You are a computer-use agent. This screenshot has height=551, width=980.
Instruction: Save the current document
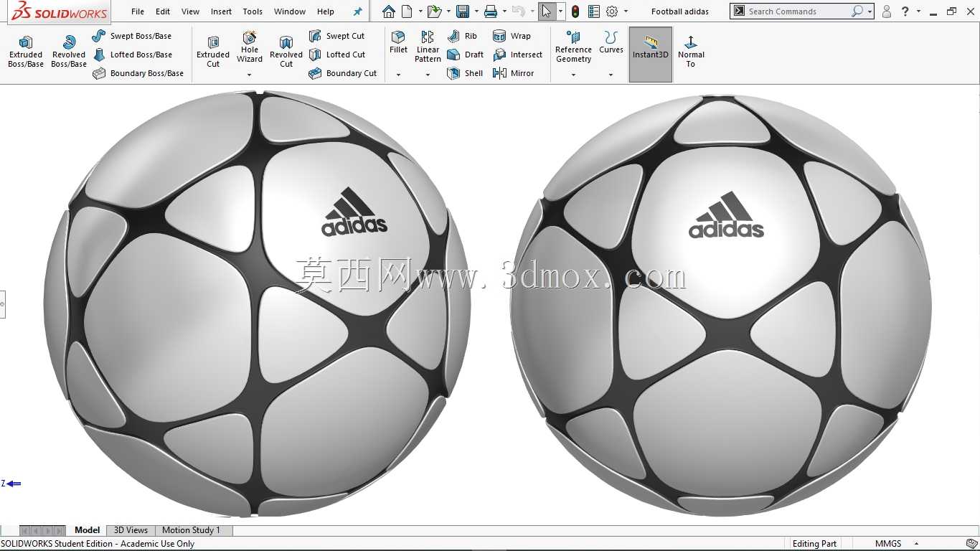click(463, 11)
